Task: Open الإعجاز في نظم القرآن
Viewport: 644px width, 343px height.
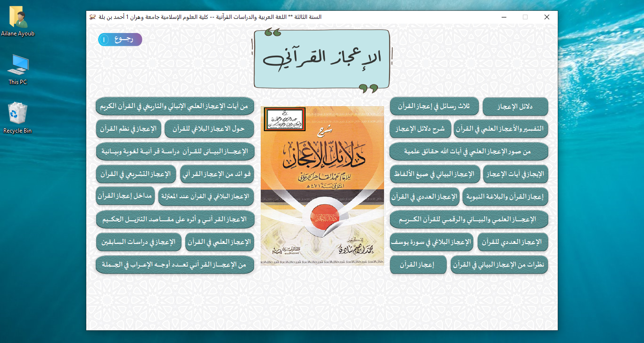Action: 128,128
